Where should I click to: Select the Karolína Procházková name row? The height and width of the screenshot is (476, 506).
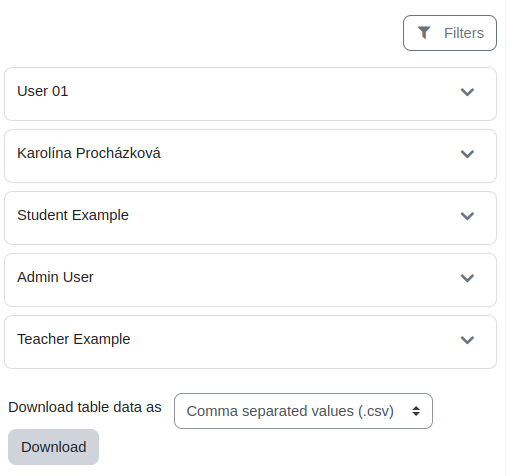click(x=250, y=156)
